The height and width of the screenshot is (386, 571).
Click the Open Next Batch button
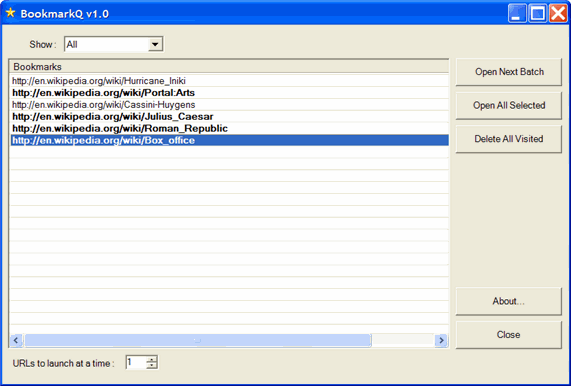coord(509,72)
